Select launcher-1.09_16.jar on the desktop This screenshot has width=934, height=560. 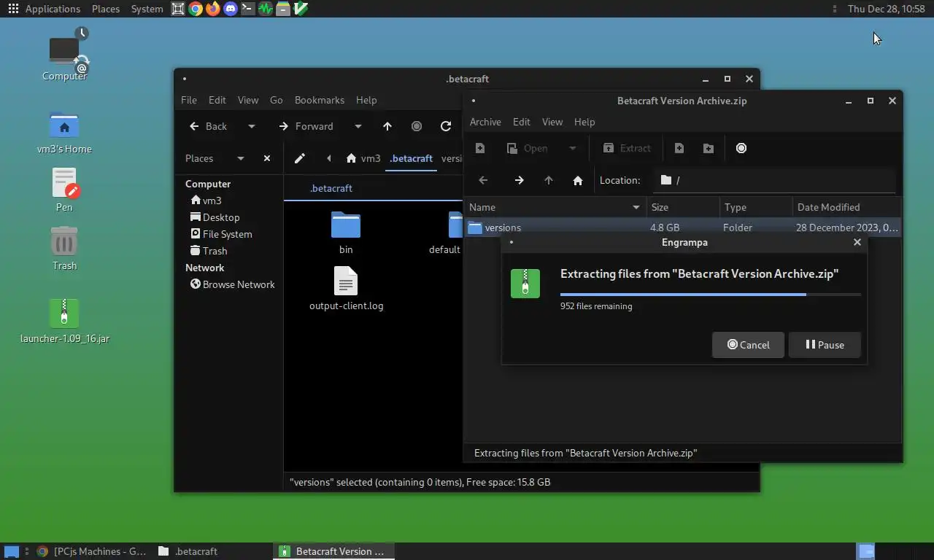point(64,321)
